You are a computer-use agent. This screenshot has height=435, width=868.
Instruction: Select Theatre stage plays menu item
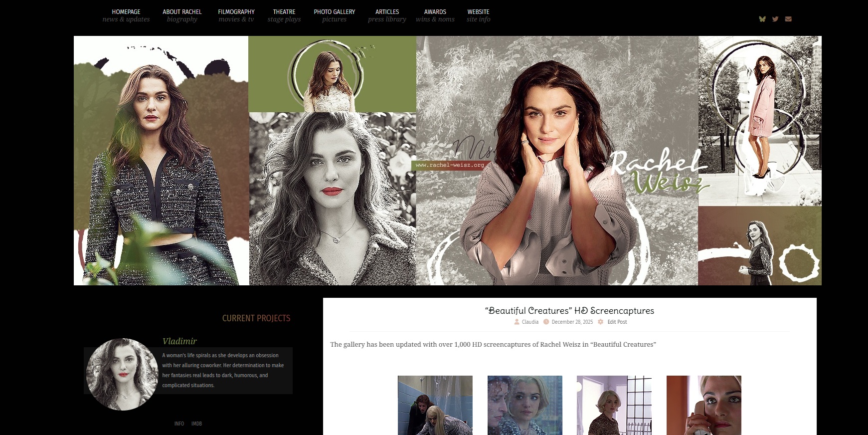pos(284,15)
